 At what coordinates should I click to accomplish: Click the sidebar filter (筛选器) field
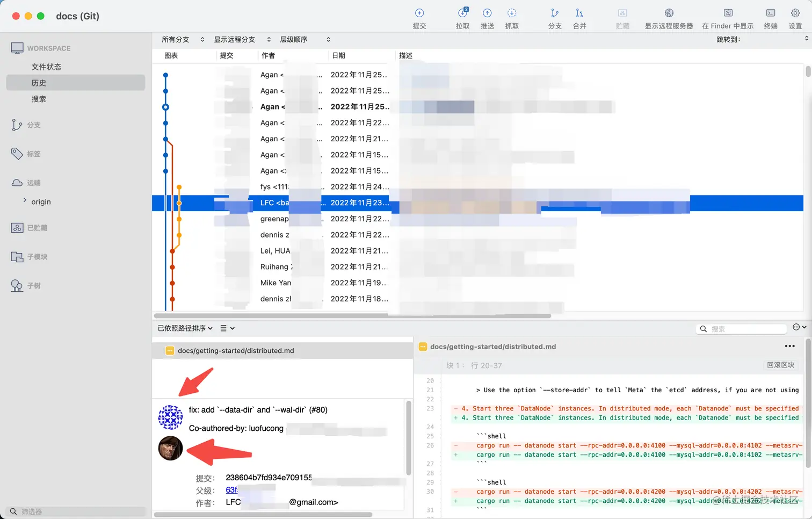pos(75,511)
